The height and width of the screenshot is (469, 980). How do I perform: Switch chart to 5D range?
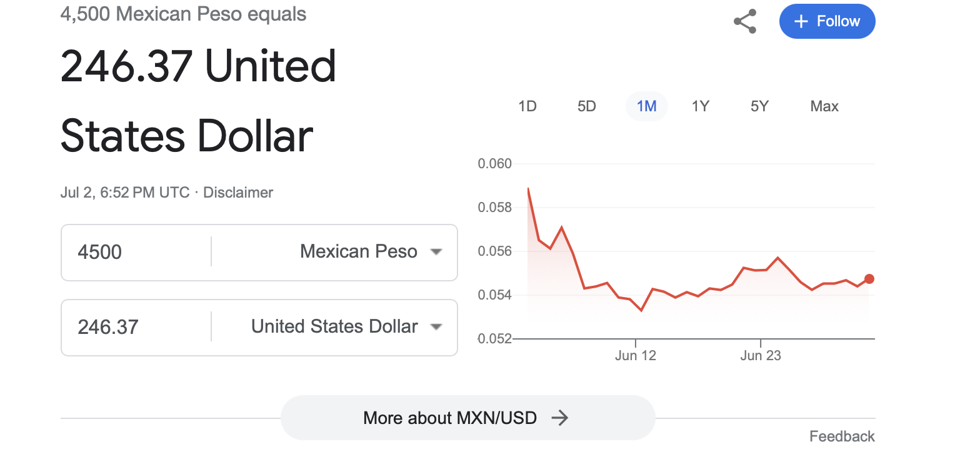point(586,106)
